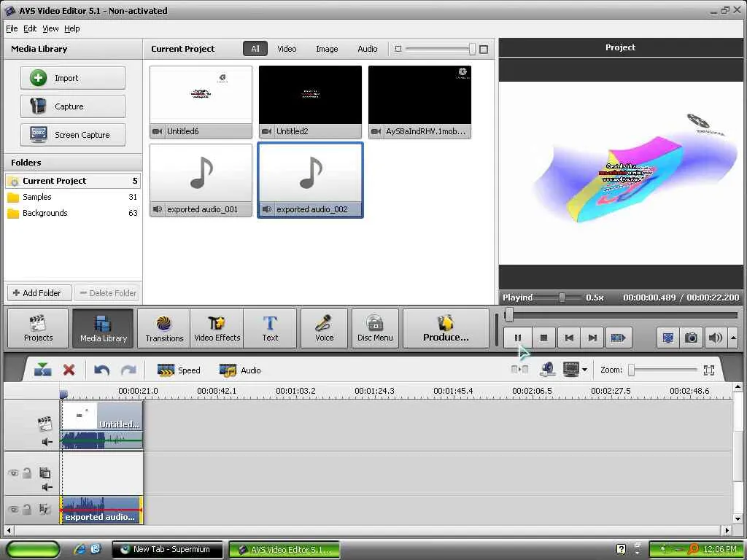Screen dimensions: 747x560
Task: Click Add Folder button
Action: click(x=39, y=293)
